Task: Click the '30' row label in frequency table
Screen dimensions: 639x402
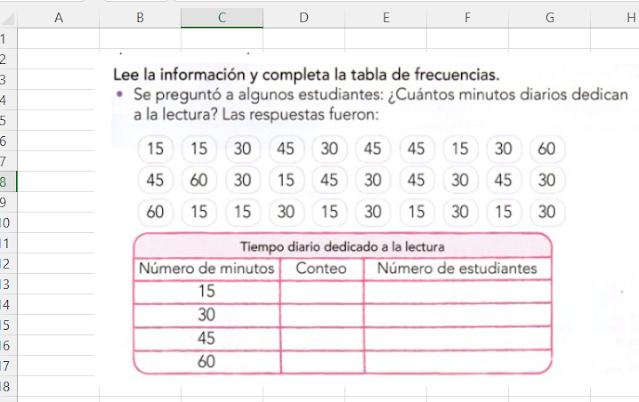Action: click(207, 315)
